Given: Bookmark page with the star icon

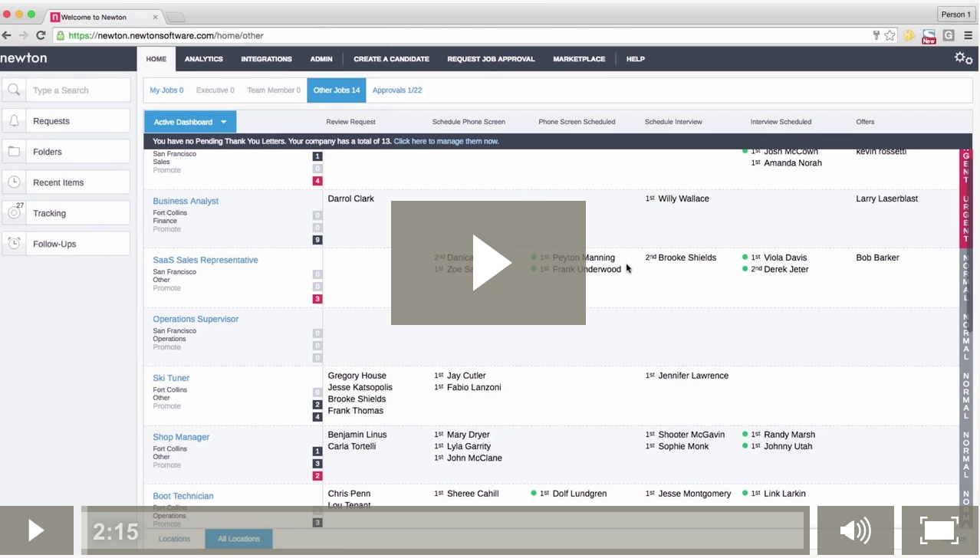Looking at the screenshot, I should pyautogui.click(x=890, y=35).
